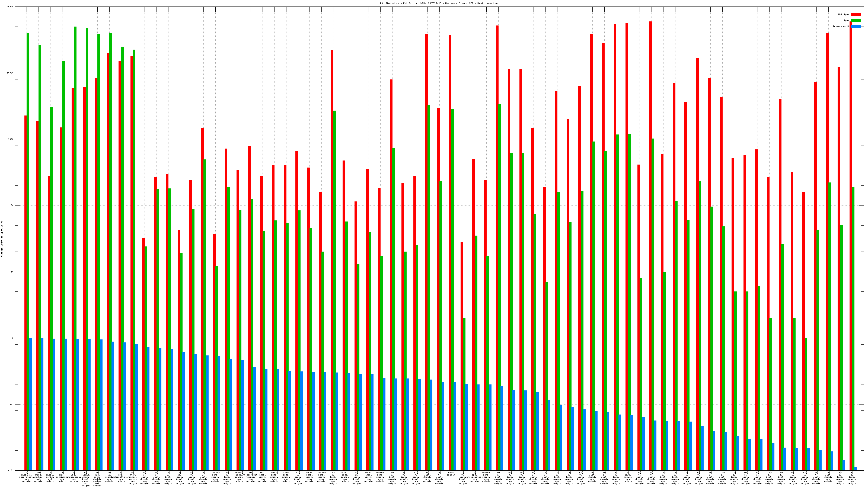Click the 1000 y-axis tick label
This screenshot has height=488, width=868.
pyautogui.click(x=11, y=139)
